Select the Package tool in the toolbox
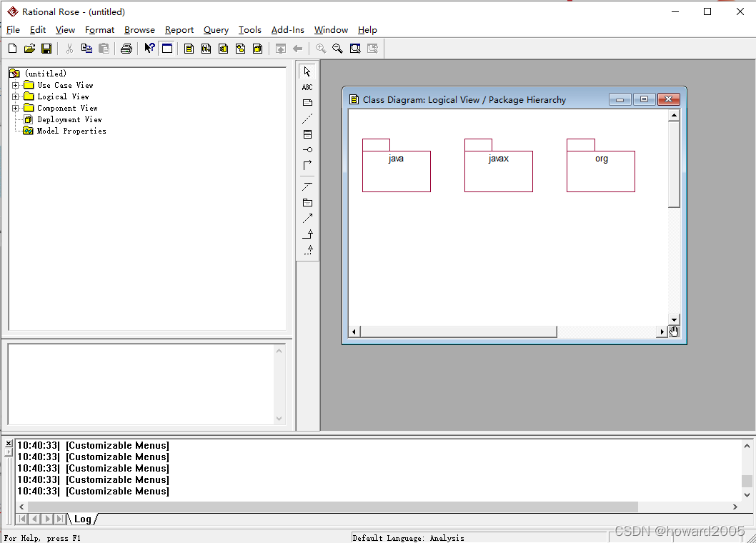Image resolution: width=756 pixels, height=543 pixels. pyautogui.click(x=307, y=202)
